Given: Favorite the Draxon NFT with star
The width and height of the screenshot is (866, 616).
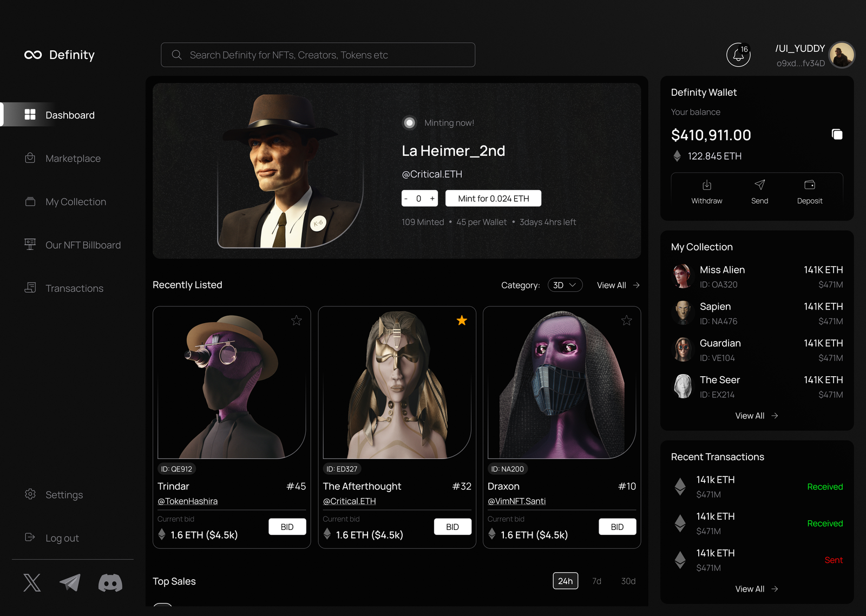Looking at the screenshot, I should 627,320.
